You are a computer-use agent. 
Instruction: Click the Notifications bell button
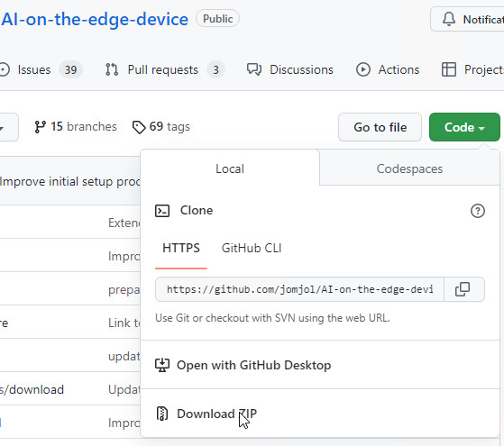467,20
